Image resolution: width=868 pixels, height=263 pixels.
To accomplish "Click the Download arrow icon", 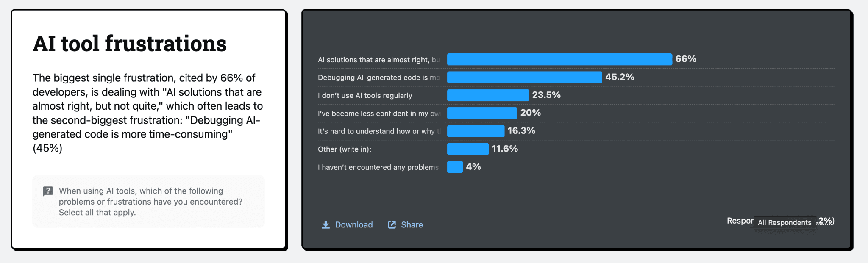I will point(325,225).
